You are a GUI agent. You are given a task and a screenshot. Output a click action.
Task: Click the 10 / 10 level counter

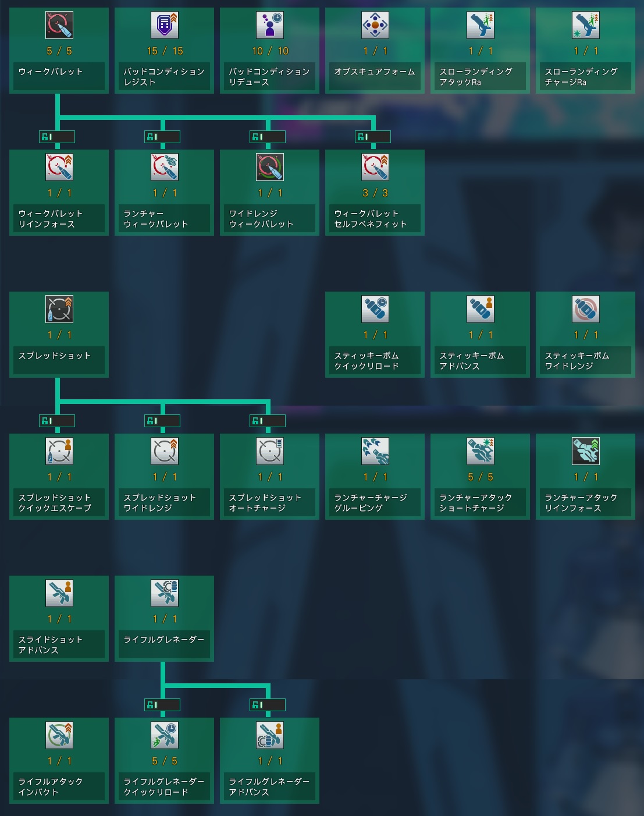[270, 51]
